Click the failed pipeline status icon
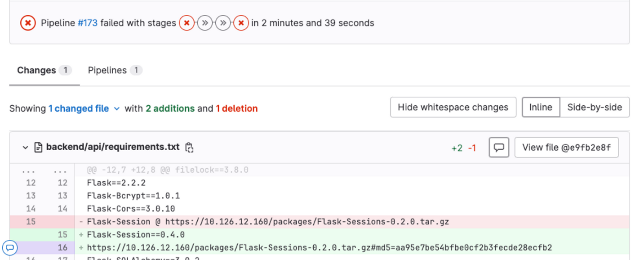The width and height of the screenshot is (644, 260). [28, 23]
